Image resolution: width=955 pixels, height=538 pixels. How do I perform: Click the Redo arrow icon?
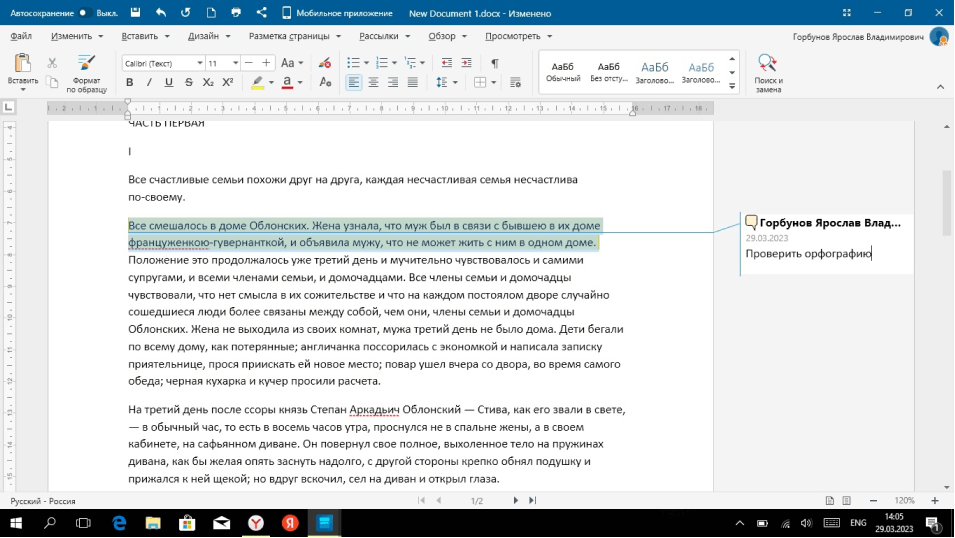(x=186, y=13)
